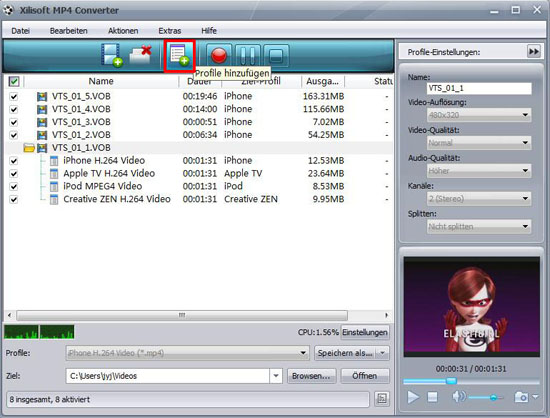The width and height of the screenshot is (550, 418).
Task: Click the Creative ZEN H.264 Video profile icon
Action: tap(54, 200)
